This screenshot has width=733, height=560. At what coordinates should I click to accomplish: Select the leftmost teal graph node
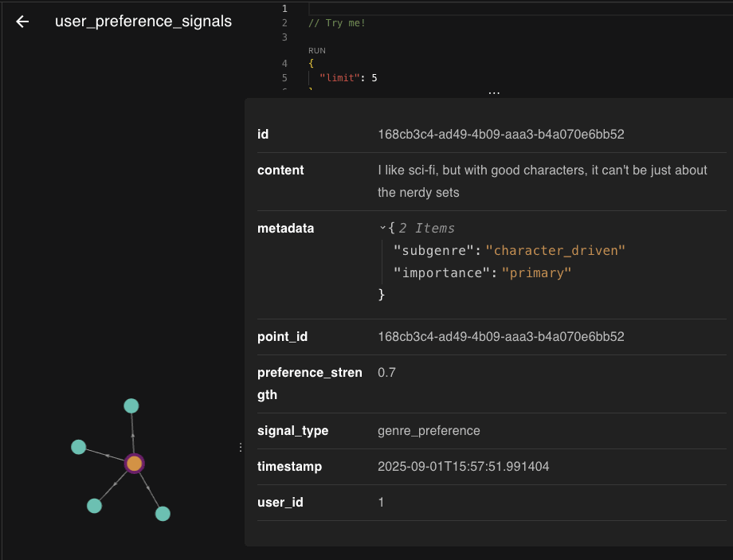tap(79, 447)
